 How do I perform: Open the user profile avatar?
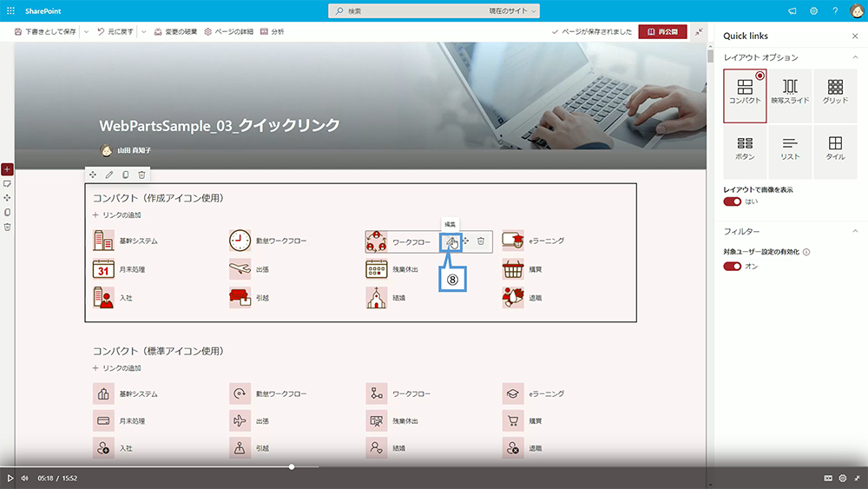click(x=857, y=10)
